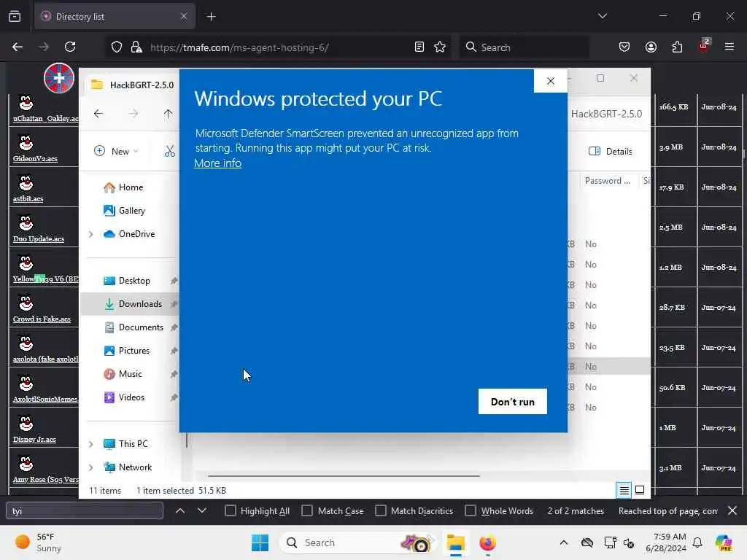Click the More info link
The image size is (747, 560).
(217, 163)
